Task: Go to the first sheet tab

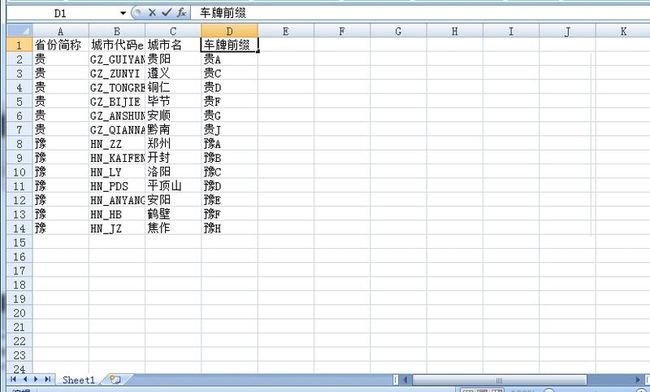Action: tap(13, 379)
